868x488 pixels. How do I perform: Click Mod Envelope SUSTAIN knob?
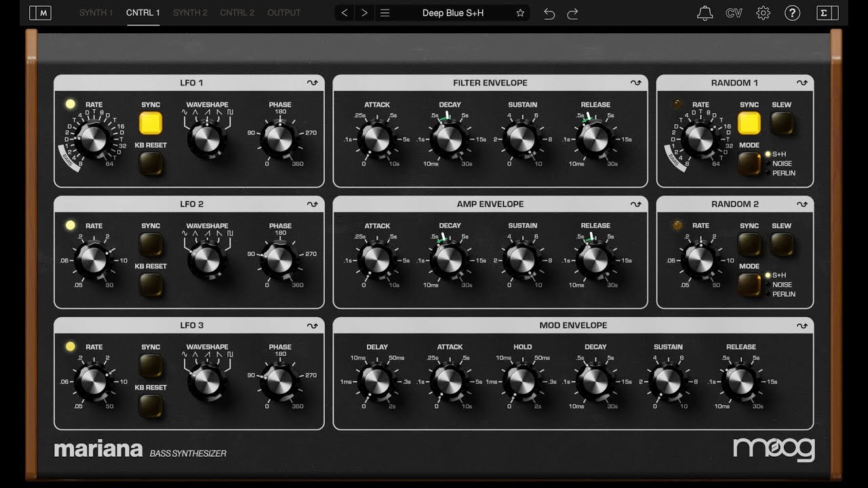(x=668, y=382)
